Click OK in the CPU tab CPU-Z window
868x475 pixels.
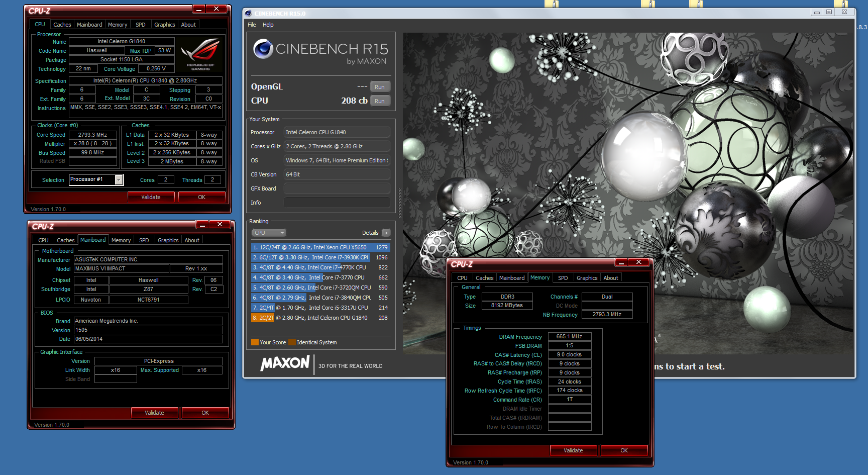(201, 197)
